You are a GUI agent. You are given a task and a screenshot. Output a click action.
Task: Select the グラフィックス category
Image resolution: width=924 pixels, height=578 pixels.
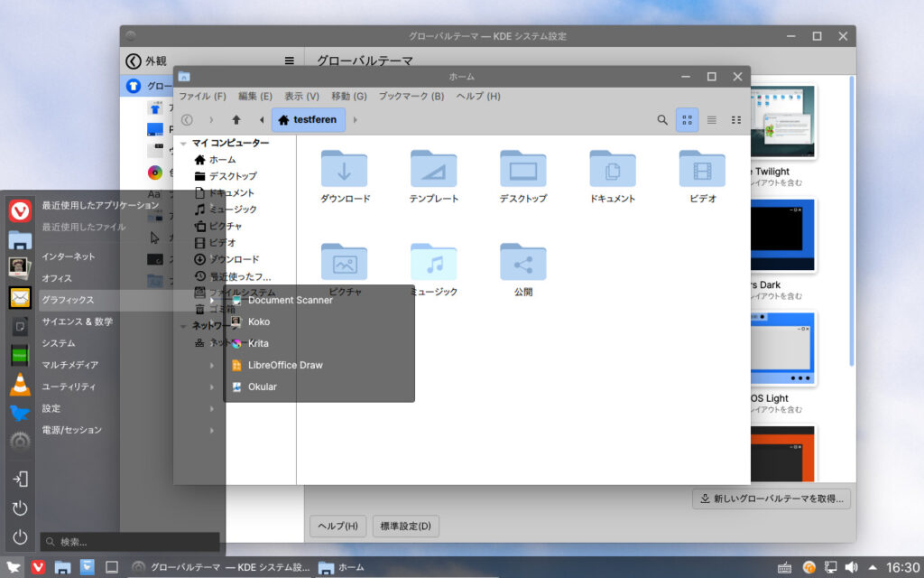(130, 300)
